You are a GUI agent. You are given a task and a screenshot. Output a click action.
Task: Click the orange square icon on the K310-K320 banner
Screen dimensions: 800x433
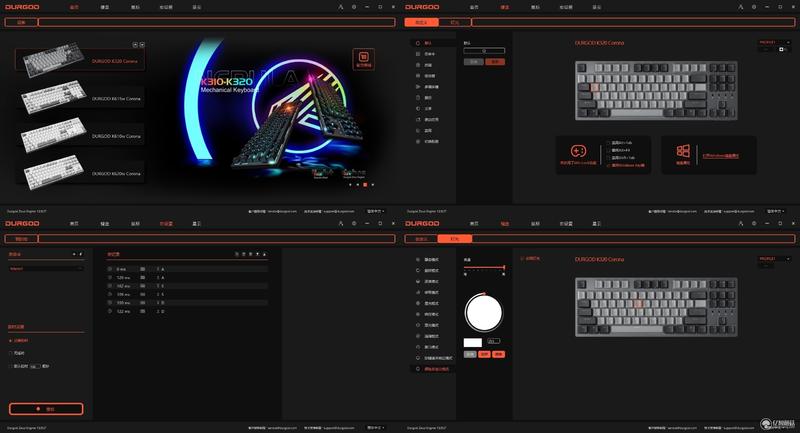point(364,59)
